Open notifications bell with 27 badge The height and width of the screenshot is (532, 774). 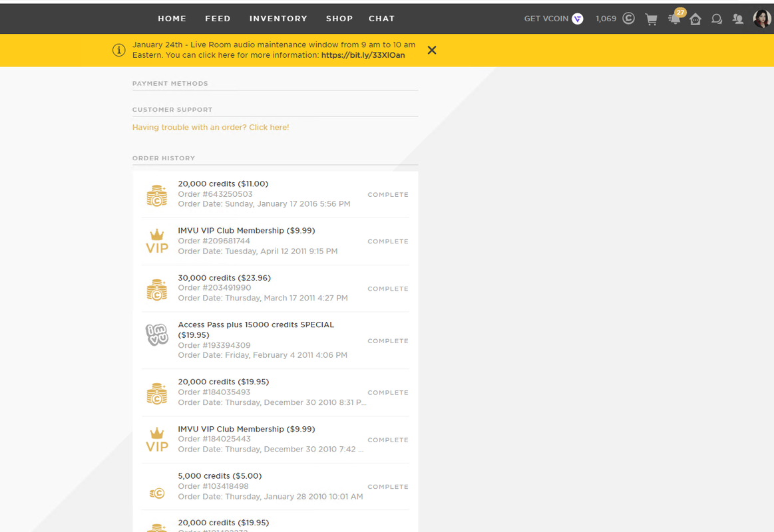point(675,18)
